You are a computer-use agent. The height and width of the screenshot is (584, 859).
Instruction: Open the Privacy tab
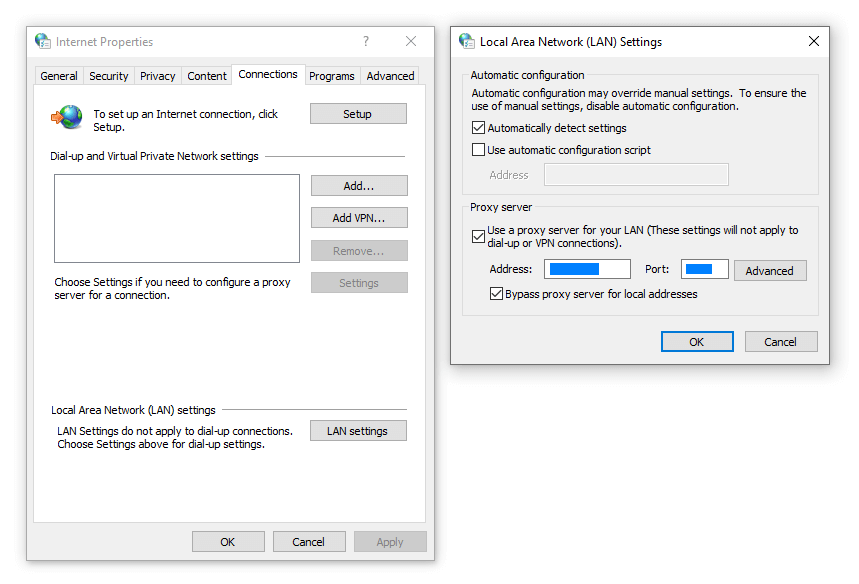pos(157,76)
